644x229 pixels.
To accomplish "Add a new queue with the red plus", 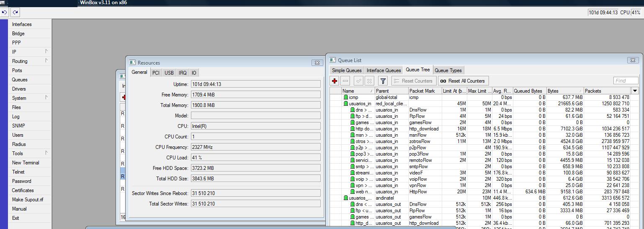I will (335, 81).
